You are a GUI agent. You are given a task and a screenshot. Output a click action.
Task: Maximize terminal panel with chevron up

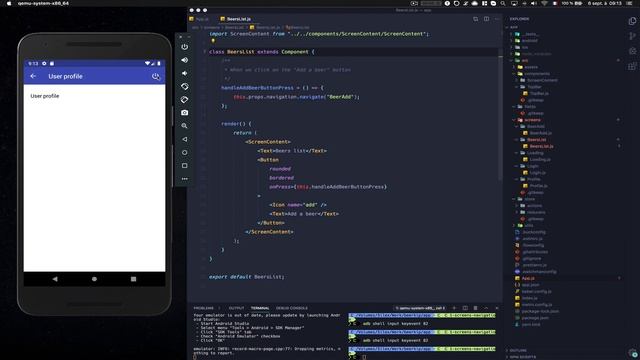pyautogui.click(x=486, y=308)
